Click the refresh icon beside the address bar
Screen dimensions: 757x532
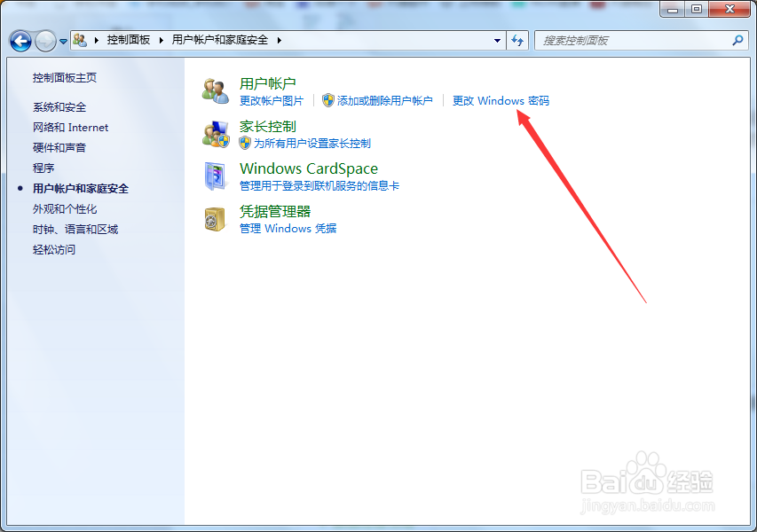(517, 40)
